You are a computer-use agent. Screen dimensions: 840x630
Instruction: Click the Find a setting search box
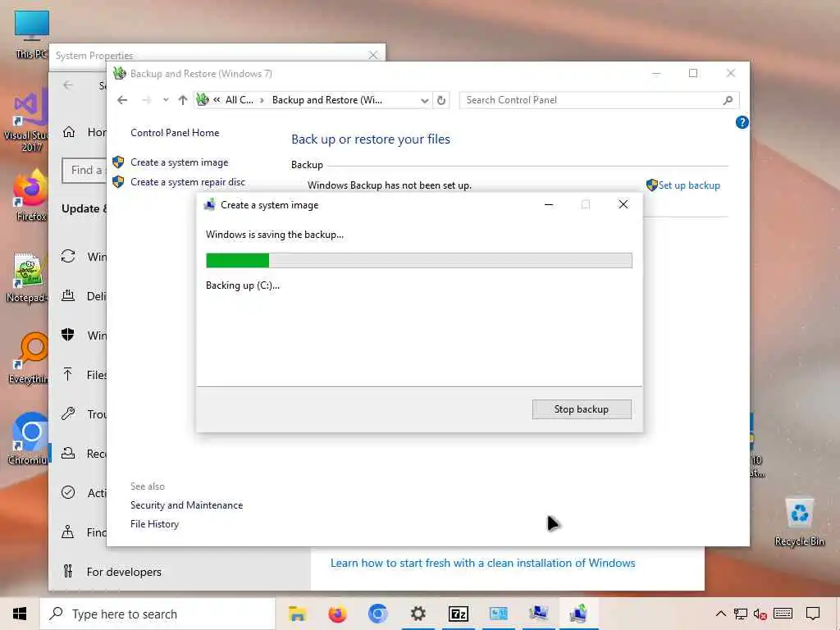(84, 171)
